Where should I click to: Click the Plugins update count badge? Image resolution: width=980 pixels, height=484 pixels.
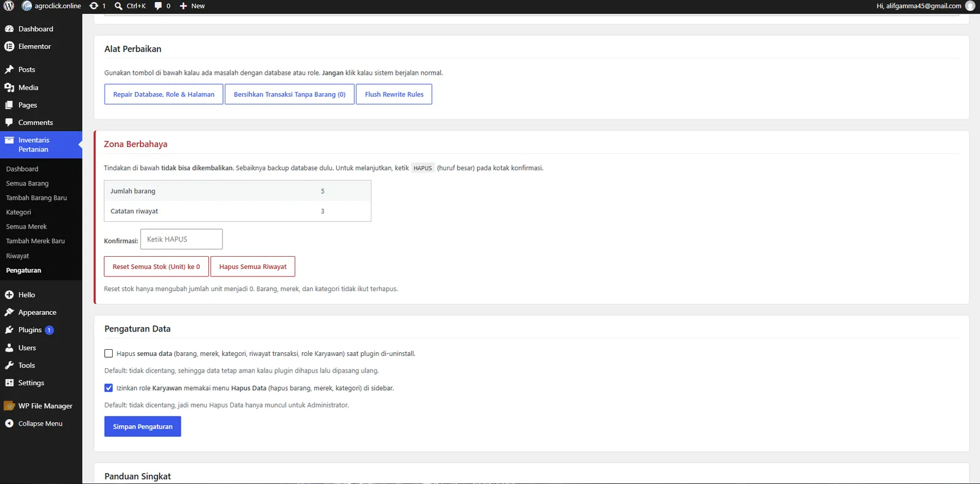pyautogui.click(x=49, y=330)
